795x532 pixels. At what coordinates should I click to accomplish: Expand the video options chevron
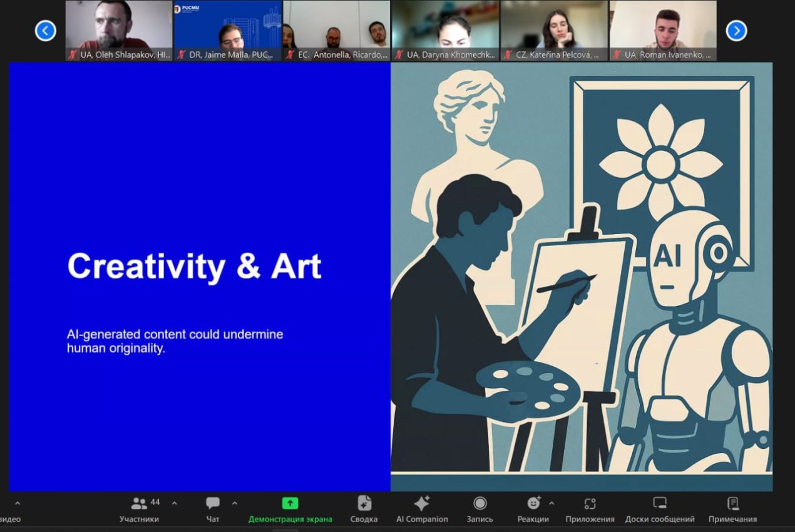point(17,503)
